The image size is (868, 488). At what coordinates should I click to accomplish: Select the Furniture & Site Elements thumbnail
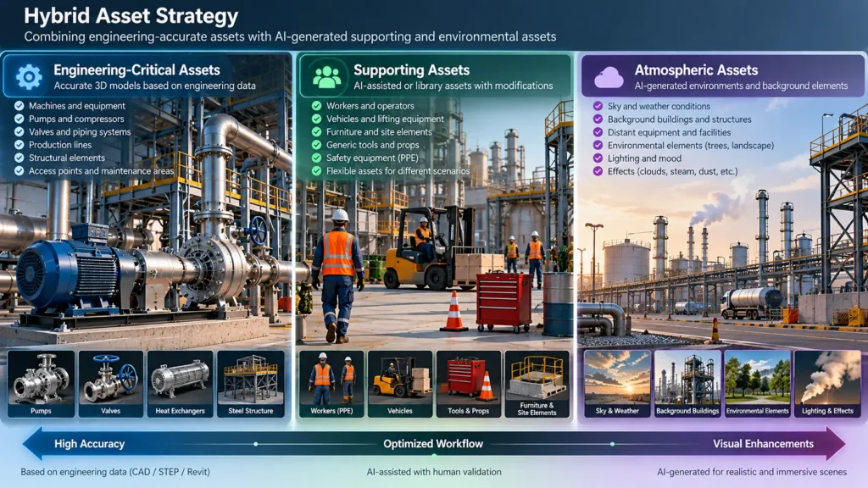pos(537,384)
